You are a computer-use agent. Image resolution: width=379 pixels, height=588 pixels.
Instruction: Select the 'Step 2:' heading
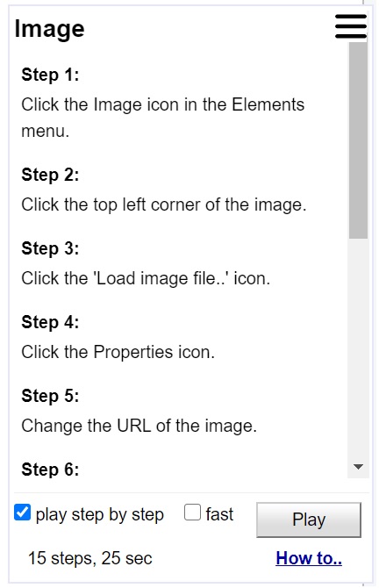pyautogui.click(x=50, y=175)
